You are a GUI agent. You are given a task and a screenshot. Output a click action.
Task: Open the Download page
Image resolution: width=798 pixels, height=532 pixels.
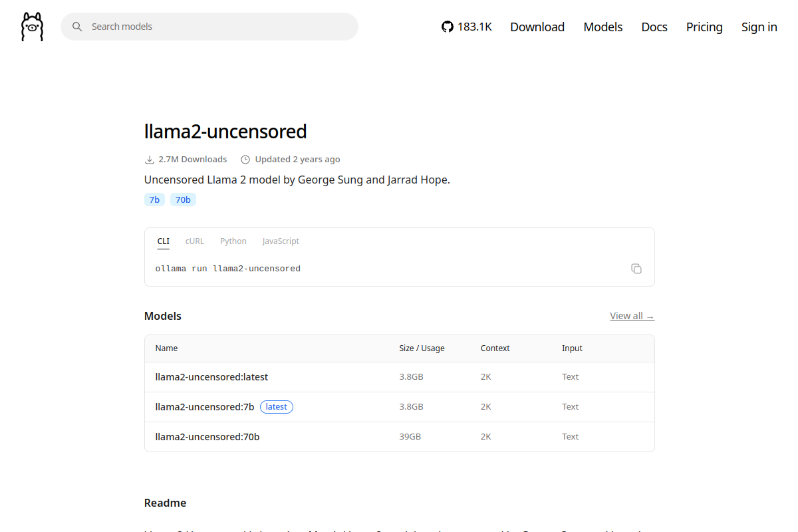537,27
